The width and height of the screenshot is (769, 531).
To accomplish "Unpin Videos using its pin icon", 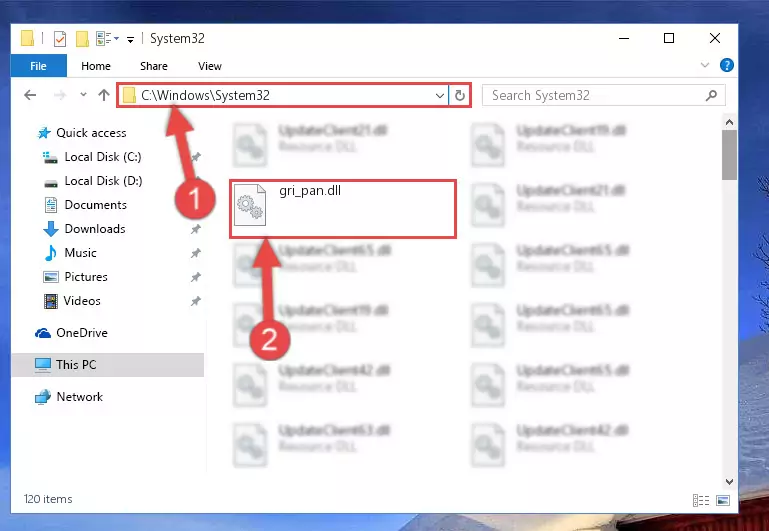I will pos(196,301).
